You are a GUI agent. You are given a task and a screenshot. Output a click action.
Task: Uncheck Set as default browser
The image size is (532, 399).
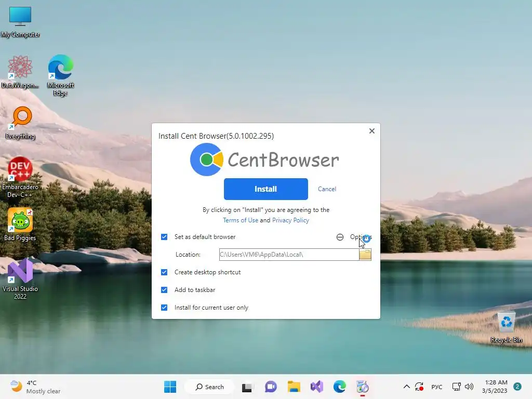point(164,237)
